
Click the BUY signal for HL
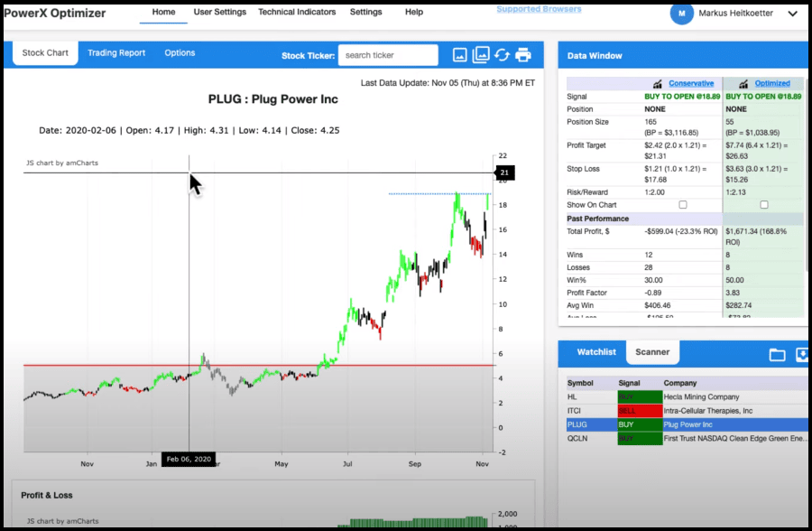(640, 397)
